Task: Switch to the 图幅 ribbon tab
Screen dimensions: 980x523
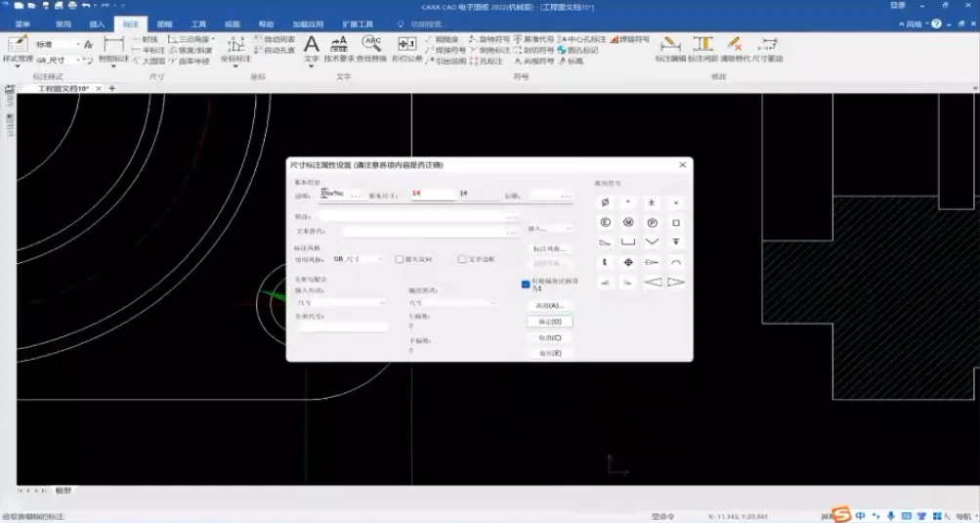Action: tap(164, 23)
